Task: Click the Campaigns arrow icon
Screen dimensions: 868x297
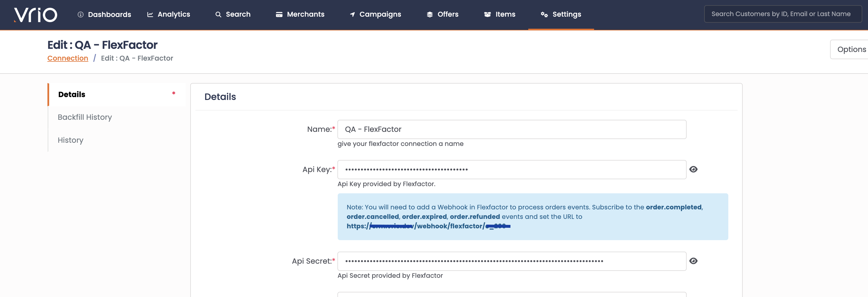Action: tap(352, 14)
